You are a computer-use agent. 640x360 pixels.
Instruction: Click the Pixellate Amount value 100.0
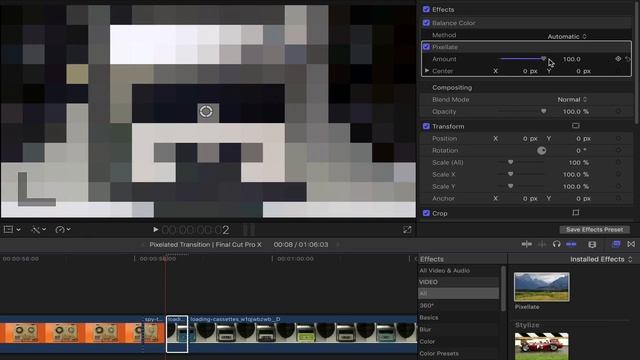pyautogui.click(x=571, y=59)
